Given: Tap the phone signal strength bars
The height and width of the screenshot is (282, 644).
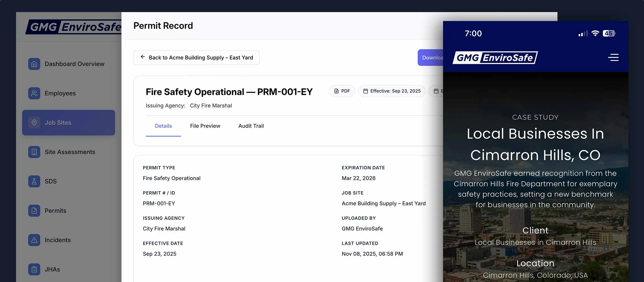Looking at the screenshot, I should [583, 34].
